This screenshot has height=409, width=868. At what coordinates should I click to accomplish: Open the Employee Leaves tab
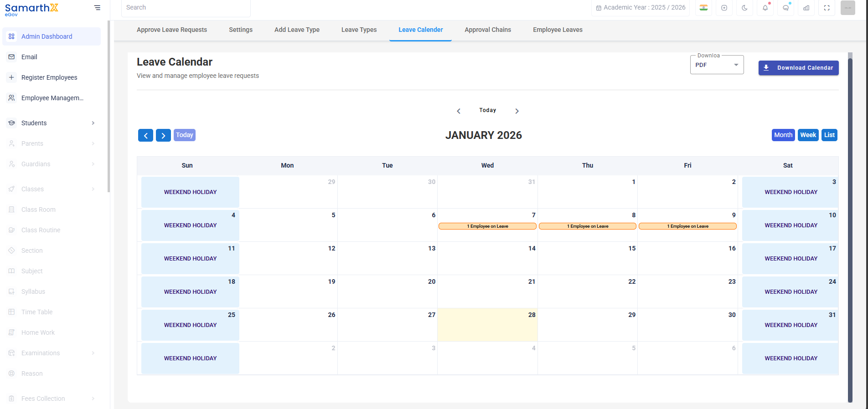[558, 30]
